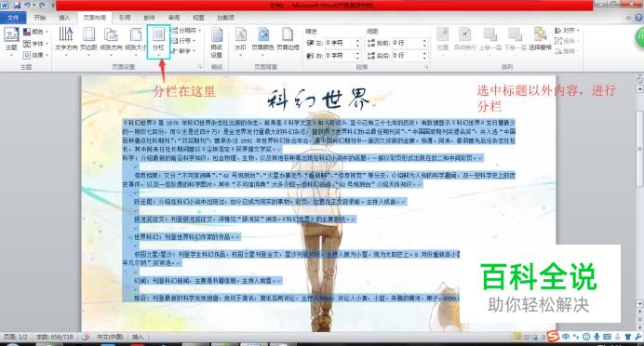The width and height of the screenshot is (644, 346).
Task: Open the 文件 file tab
Action: click(13, 18)
